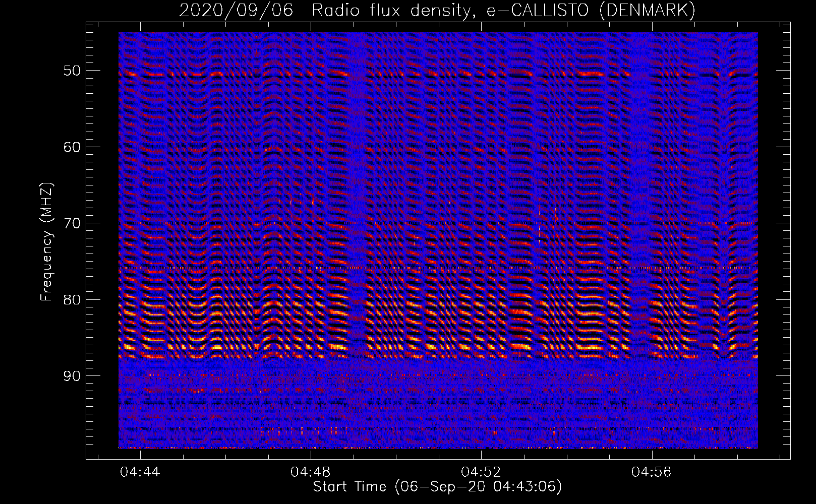Click the 'Frequency (MHZ)' axis label

coord(46,242)
